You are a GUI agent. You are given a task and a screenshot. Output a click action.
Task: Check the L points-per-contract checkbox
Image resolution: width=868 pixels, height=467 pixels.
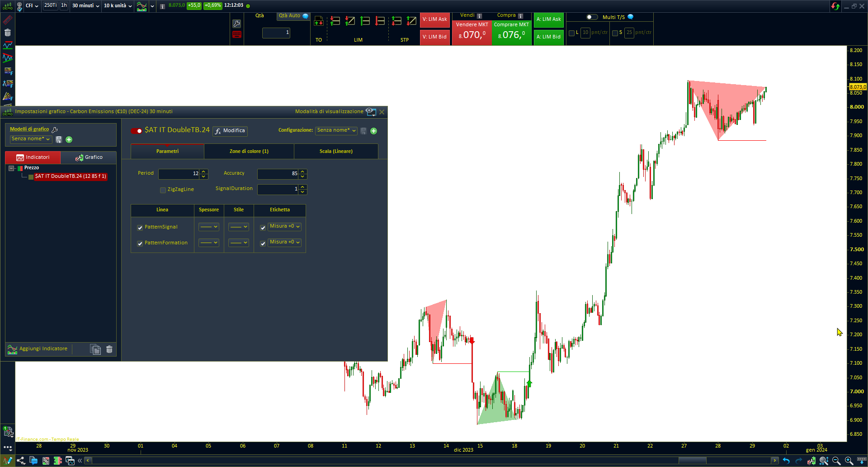point(571,33)
